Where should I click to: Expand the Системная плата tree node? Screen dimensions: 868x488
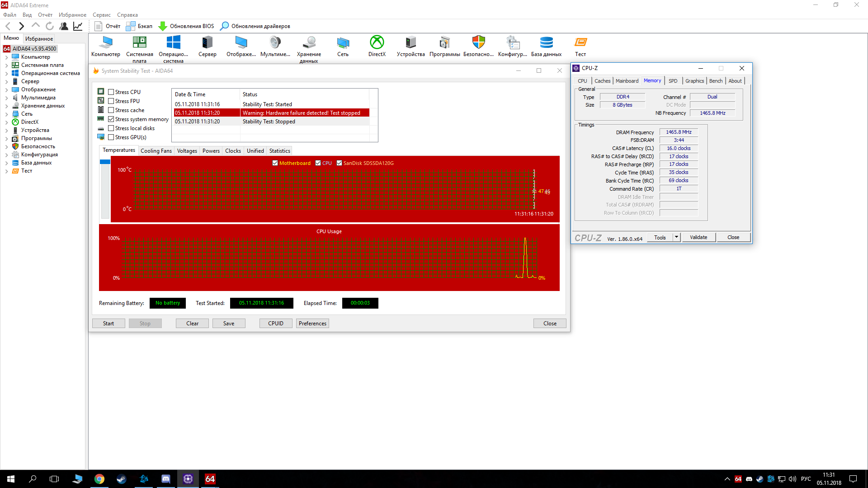[6, 66]
